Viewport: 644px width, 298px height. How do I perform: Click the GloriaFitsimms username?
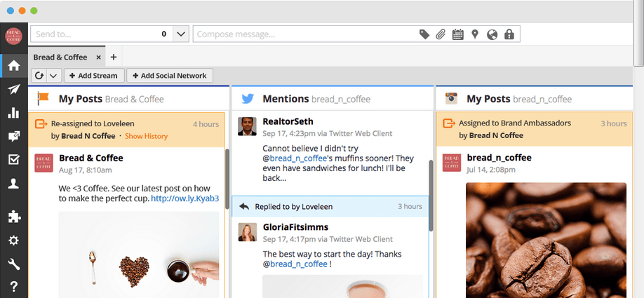(x=295, y=227)
